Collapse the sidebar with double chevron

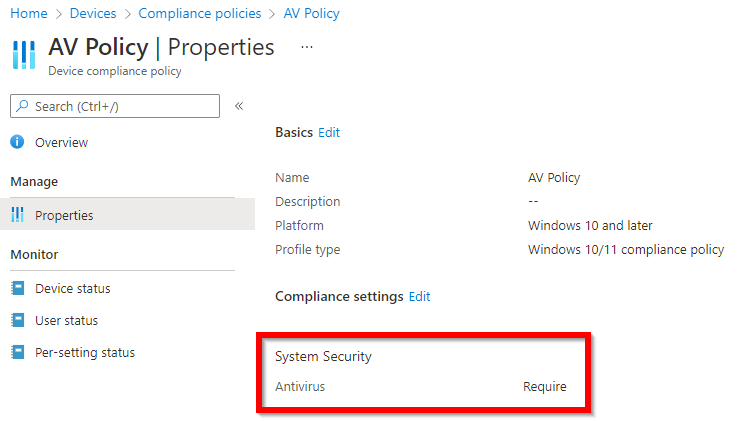[239, 106]
